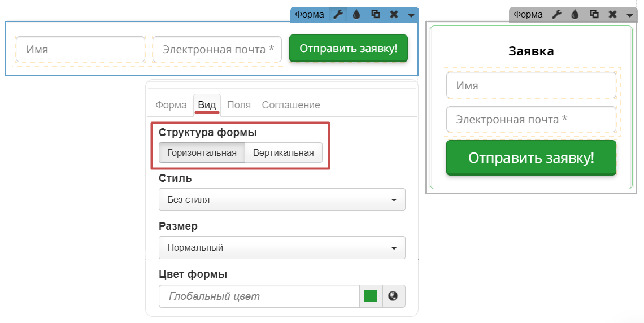Open settings wrench in the blue Форма toolbar
This screenshot has width=644, height=323.
click(x=338, y=15)
